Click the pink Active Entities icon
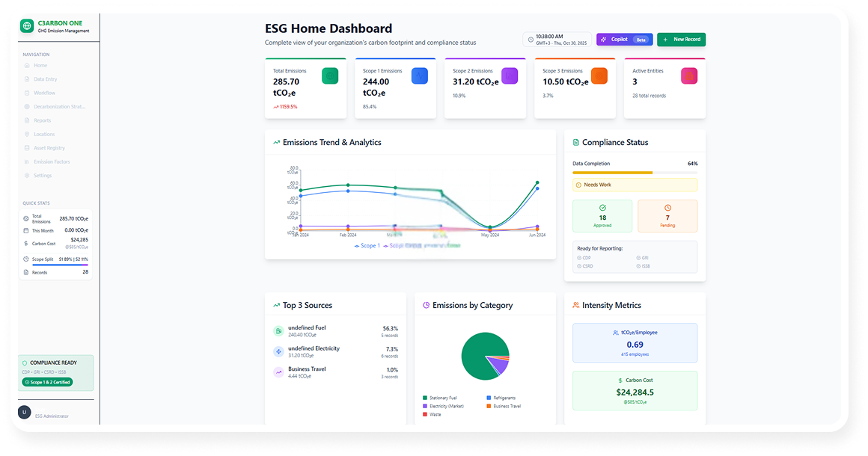Viewport: 868px width, 456px height. pos(689,76)
